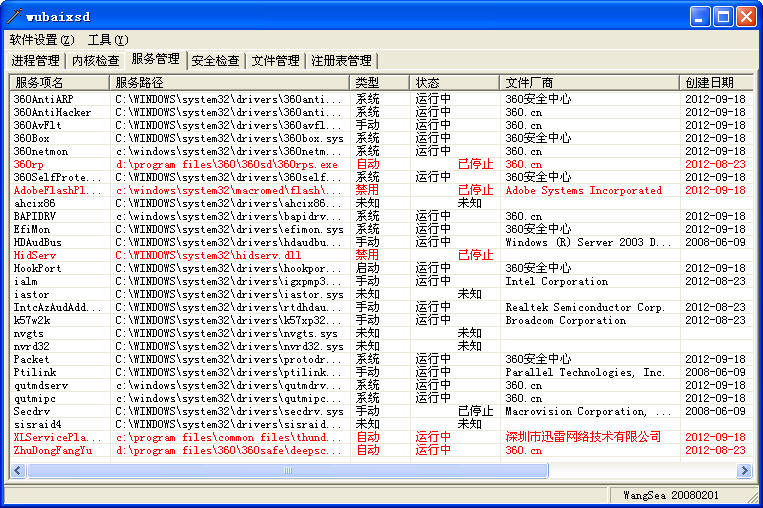This screenshot has width=763, height=508.
Task: Click the horizontal scrollbar right arrow
Action: (744, 470)
